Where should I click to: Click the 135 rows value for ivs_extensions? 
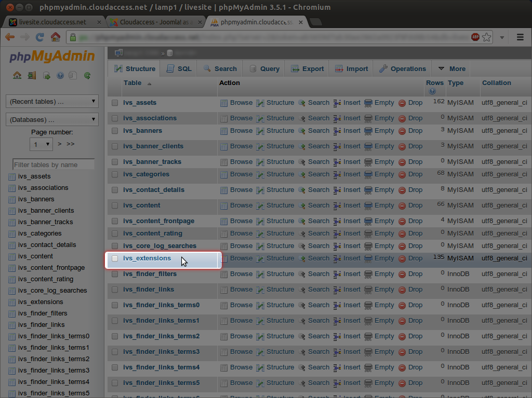(438, 257)
